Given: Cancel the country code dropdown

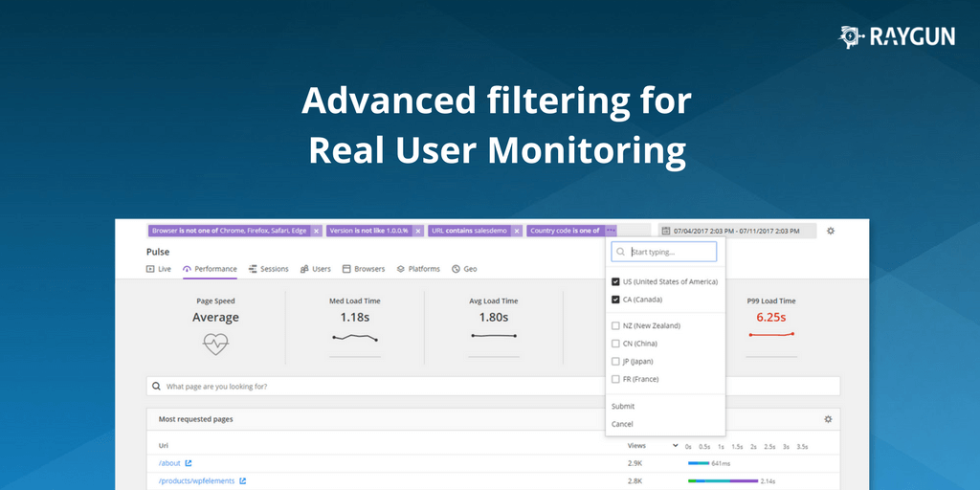Looking at the screenshot, I should point(622,424).
